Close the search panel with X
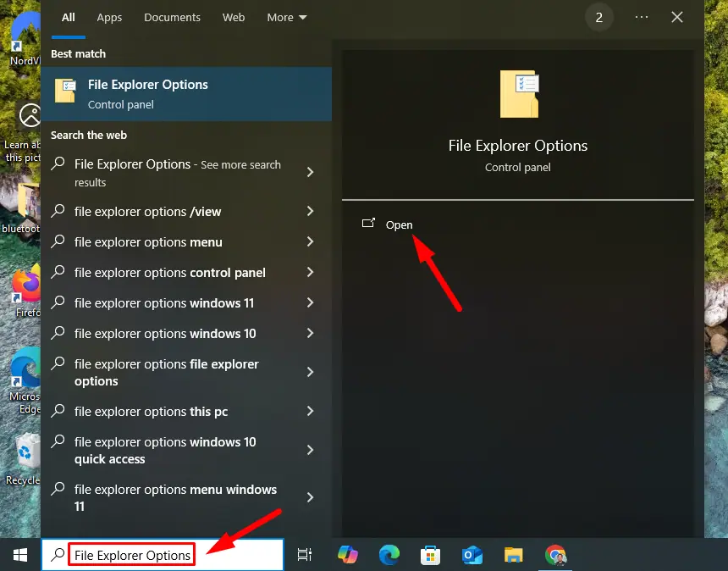This screenshot has height=571, width=728. (677, 17)
